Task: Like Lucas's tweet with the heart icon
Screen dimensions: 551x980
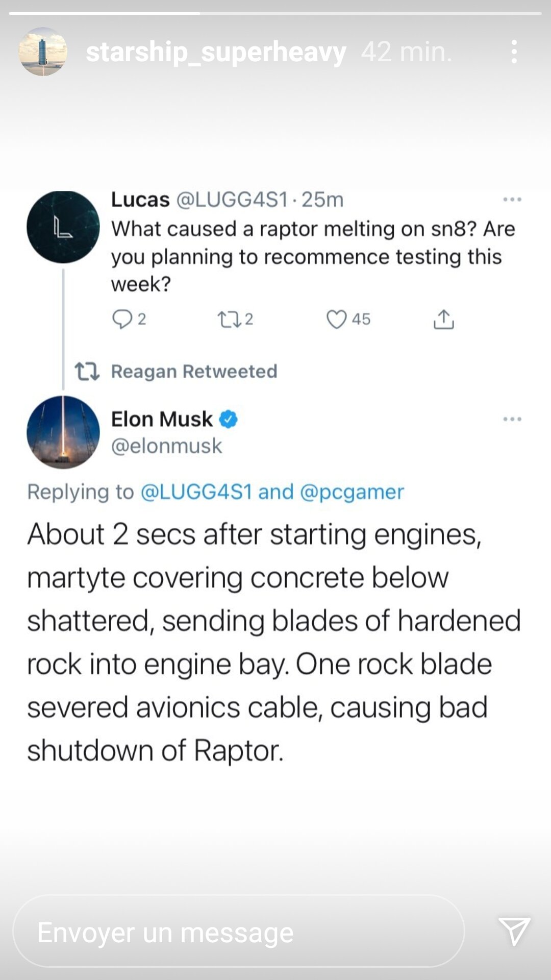Action: pyautogui.click(x=336, y=320)
